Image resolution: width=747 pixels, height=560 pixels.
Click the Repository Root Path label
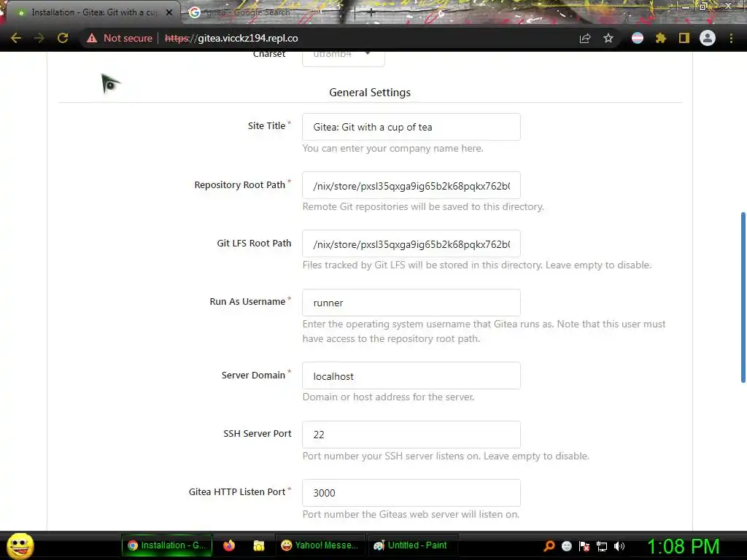point(239,184)
